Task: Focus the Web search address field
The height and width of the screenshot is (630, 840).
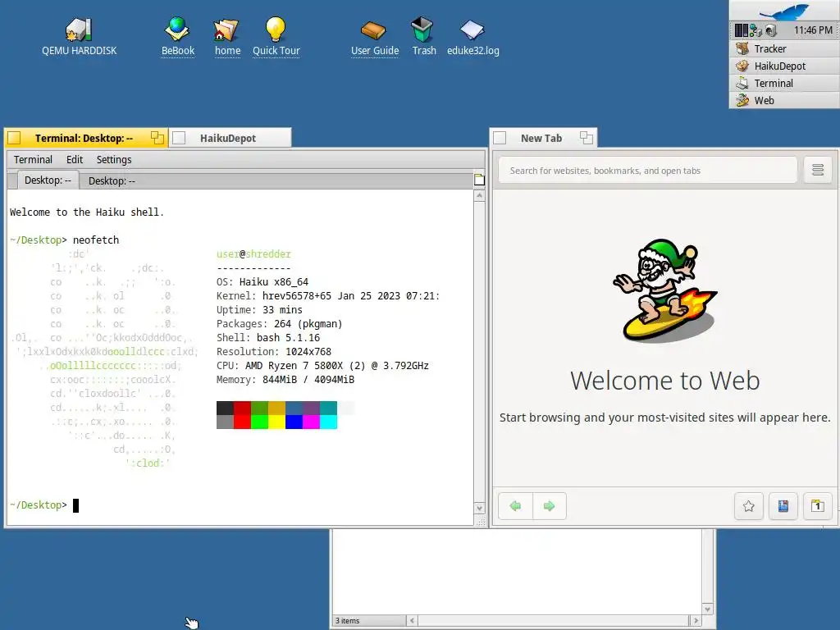Action: (x=648, y=171)
